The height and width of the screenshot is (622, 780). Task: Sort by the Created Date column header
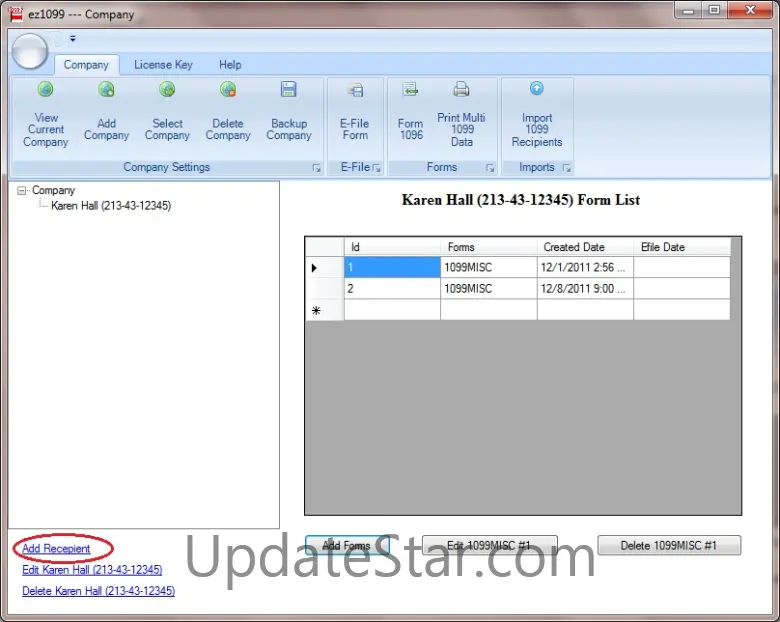click(x=585, y=247)
